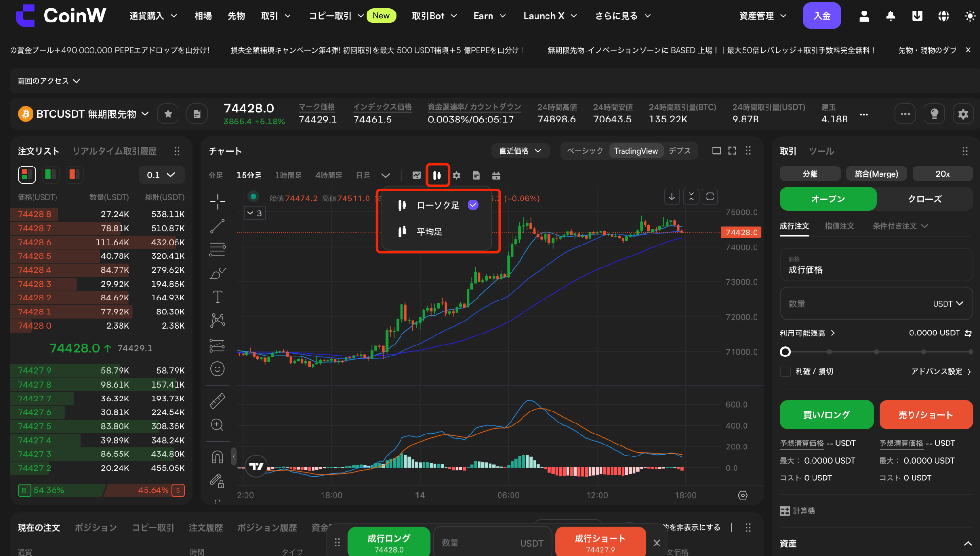Image resolution: width=980 pixels, height=556 pixels.
Task: Open the chart indicators icon
Action: click(417, 176)
